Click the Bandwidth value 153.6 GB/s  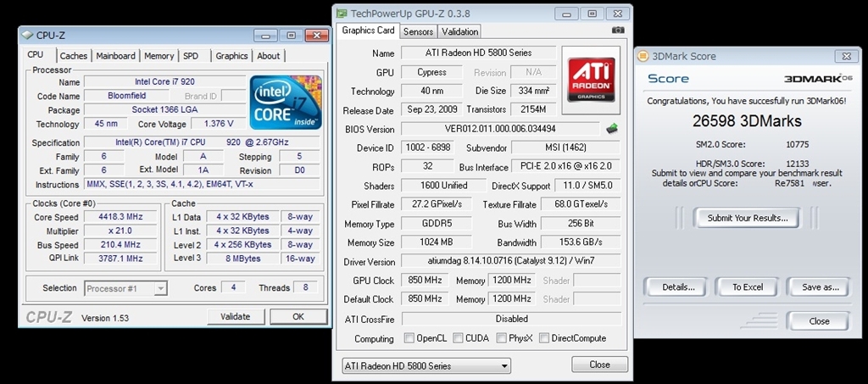coord(580,242)
